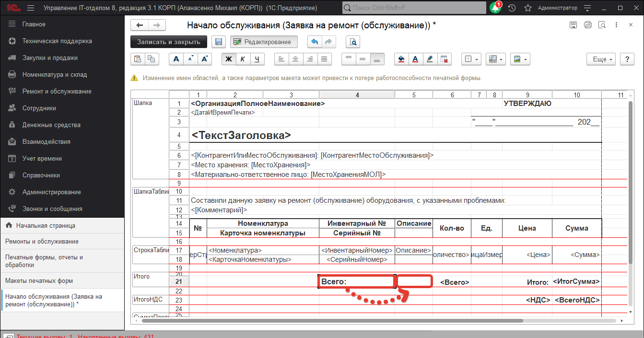Image resolution: width=644 pixels, height=338 pixels.
Task: Open the history clock icon
Action: (512, 8)
